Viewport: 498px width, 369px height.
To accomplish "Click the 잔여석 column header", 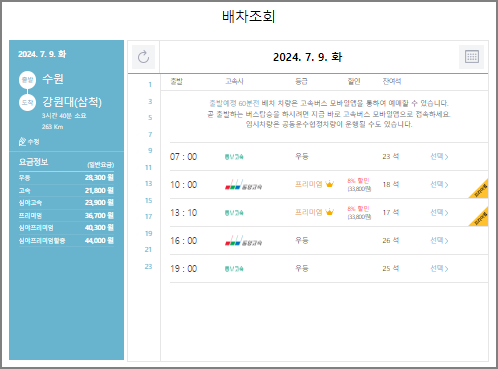I will [x=392, y=81].
